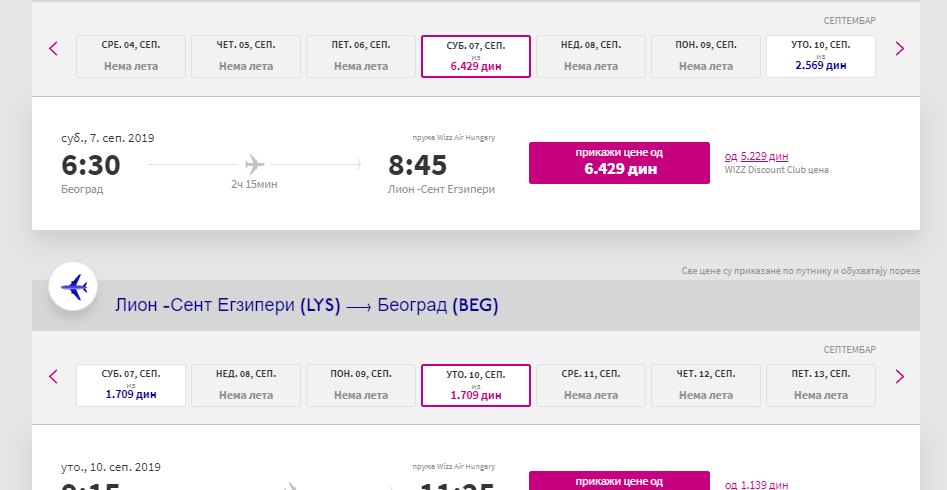Show prices for the return flight button

(x=619, y=481)
